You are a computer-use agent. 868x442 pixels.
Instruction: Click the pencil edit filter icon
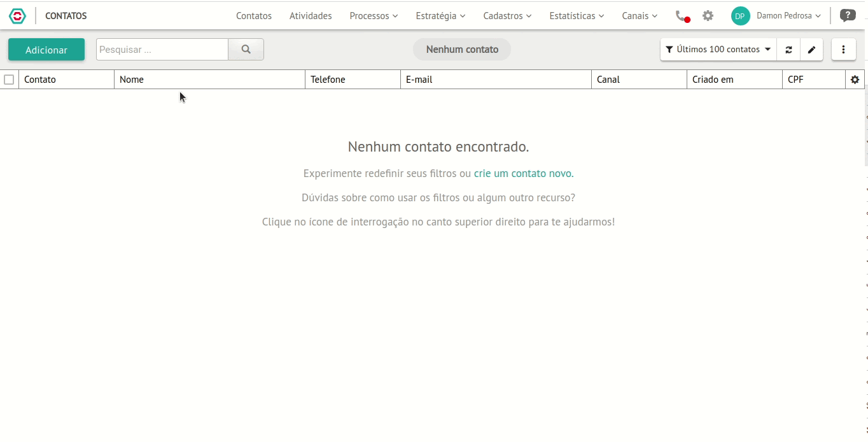[x=811, y=50]
